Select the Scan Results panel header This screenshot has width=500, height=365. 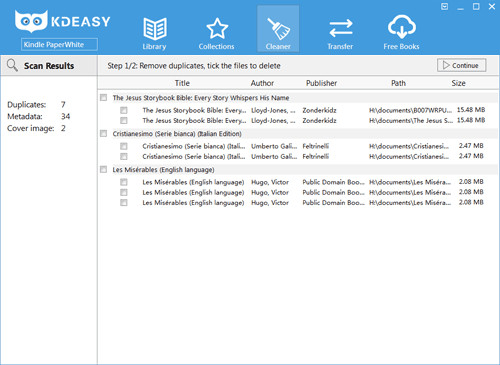(49, 66)
